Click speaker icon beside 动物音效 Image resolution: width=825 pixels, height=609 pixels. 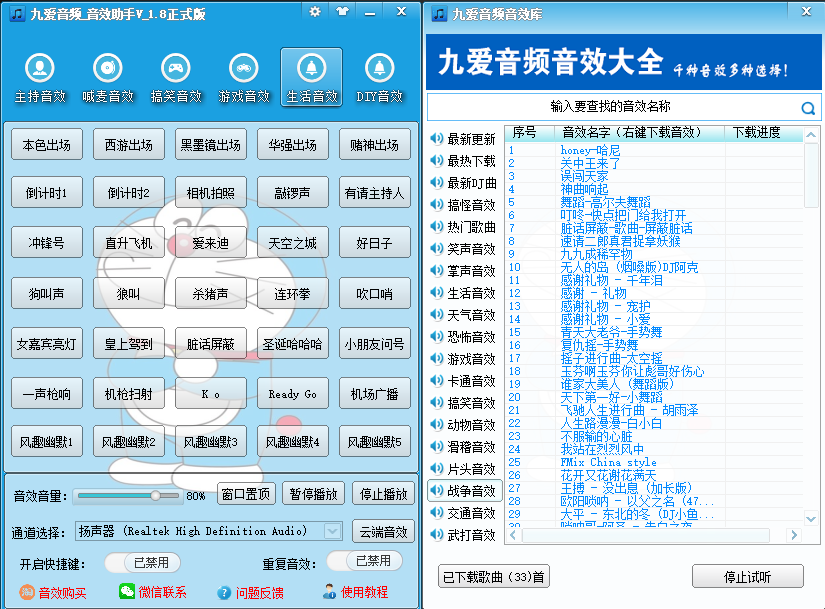(437, 424)
